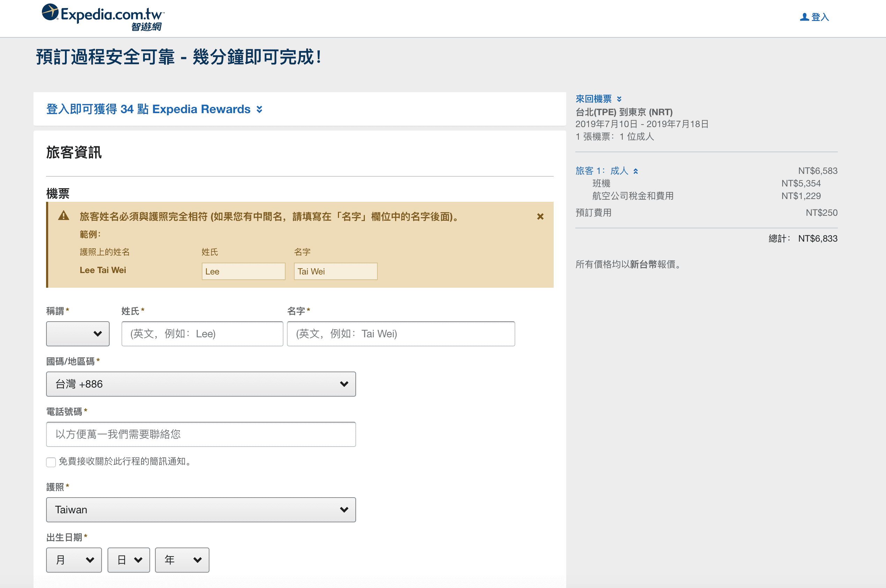Check the free SMS trip notification box
886x588 pixels.
pyautogui.click(x=51, y=462)
